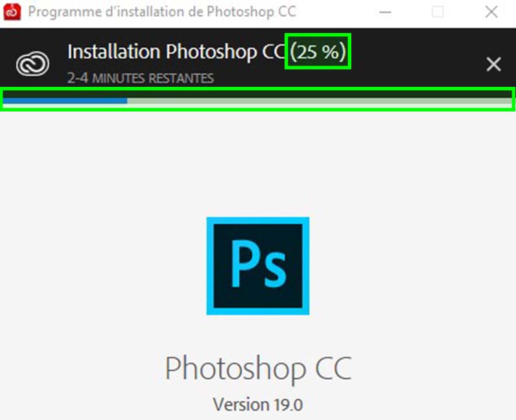
Task: Click the Creative Cloud logo in dark header
Action: (32, 64)
